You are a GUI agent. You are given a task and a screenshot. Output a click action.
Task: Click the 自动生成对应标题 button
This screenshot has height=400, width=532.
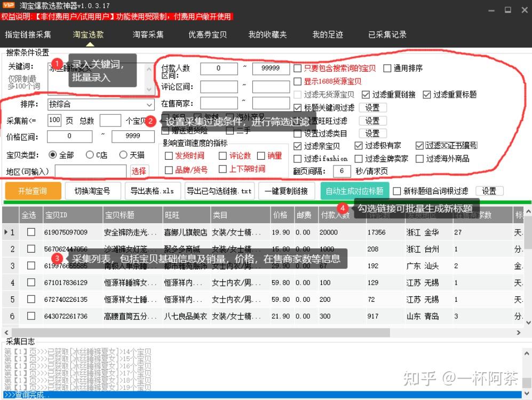354,191
